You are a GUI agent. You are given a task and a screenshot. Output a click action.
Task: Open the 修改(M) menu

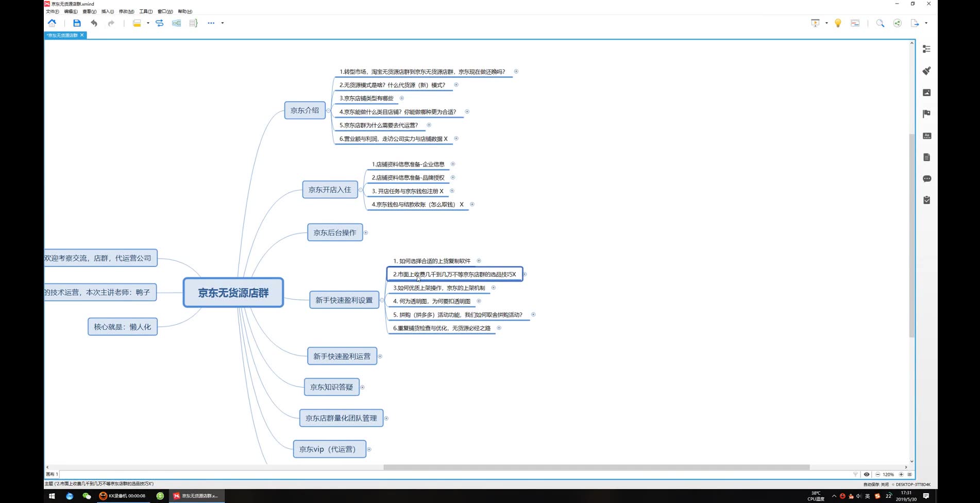click(x=126, y=11)
